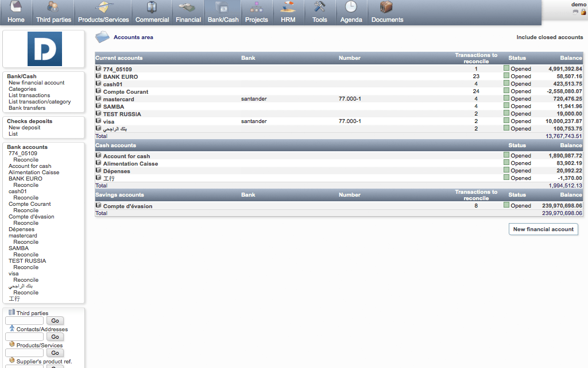Open the Bank/Cash menu tab
This screenshot has height=368, width=588.
point(223,20)
